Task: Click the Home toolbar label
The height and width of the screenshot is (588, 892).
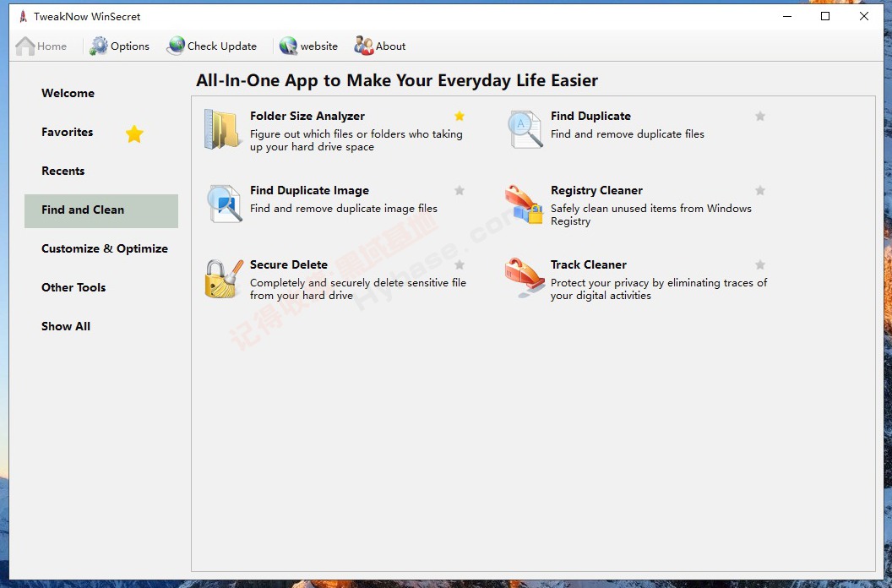Action: [52, 46]
